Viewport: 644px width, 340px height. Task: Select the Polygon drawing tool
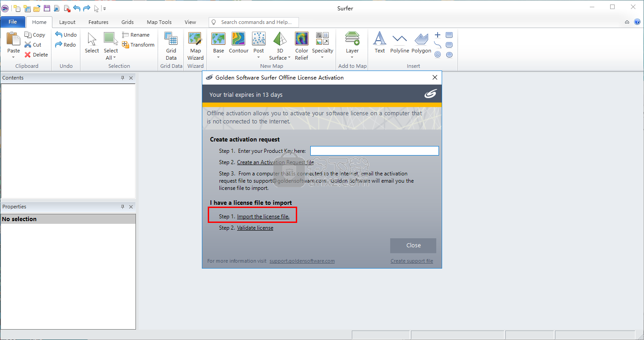click(421, 42)
